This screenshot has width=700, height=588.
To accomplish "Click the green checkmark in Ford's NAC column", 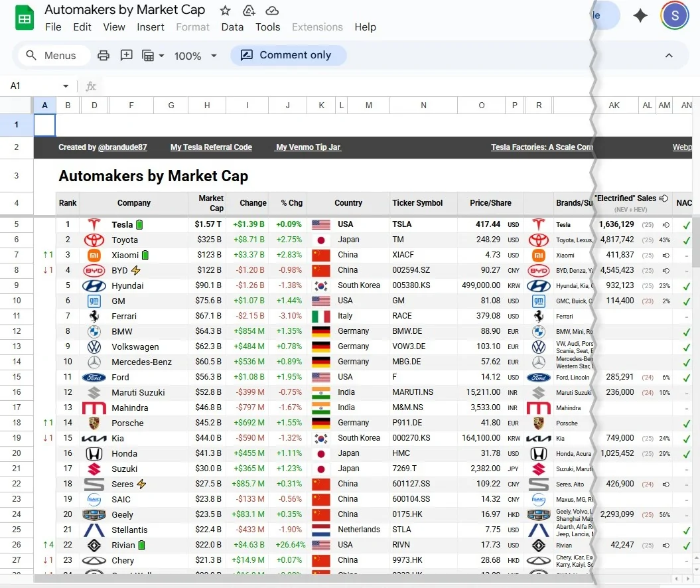I will point(686,378).
